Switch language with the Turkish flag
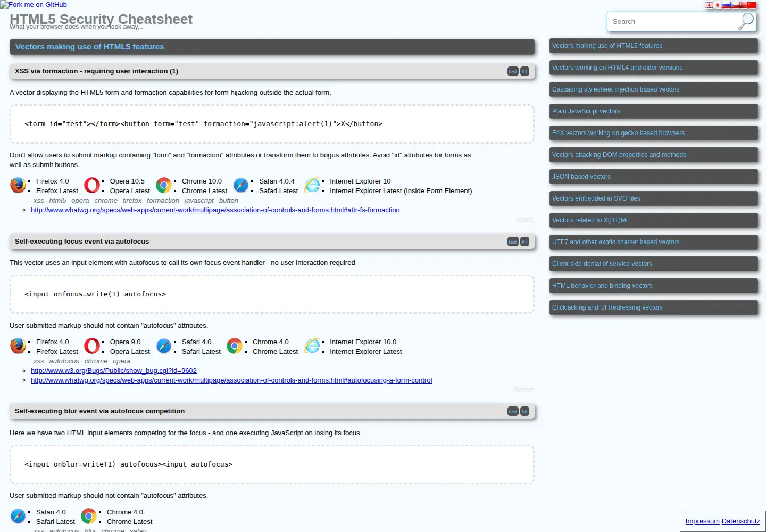 (743, 5)
